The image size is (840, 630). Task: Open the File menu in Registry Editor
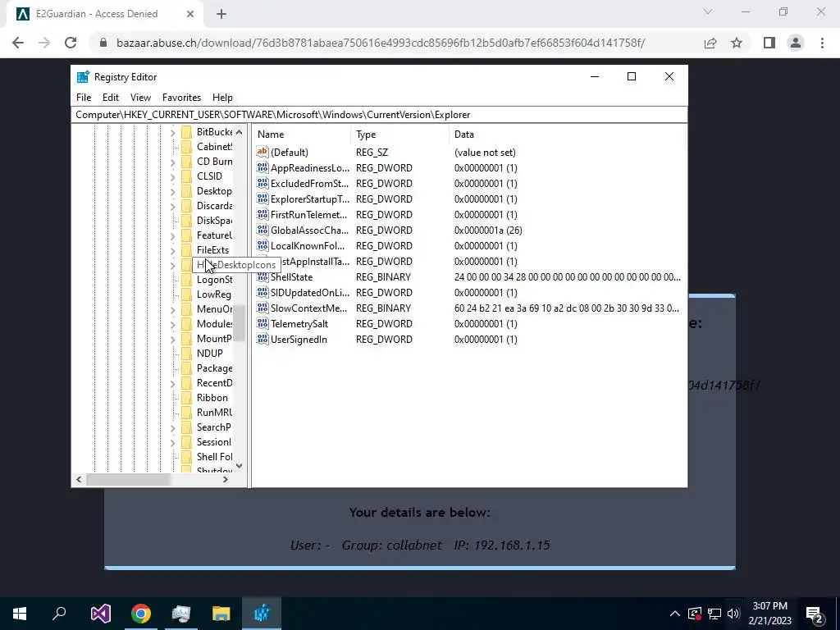point(84,98)
